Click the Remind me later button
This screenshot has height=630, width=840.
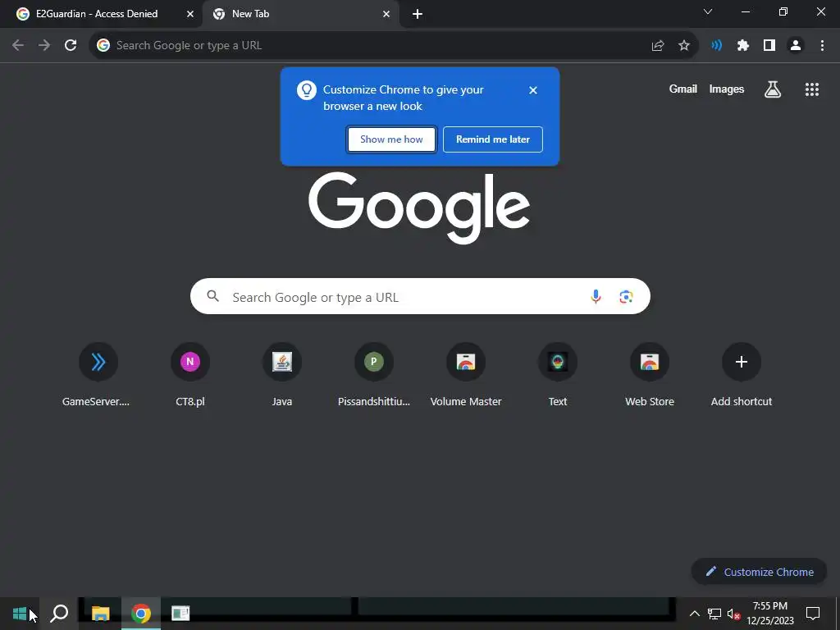tap(493, 139)
